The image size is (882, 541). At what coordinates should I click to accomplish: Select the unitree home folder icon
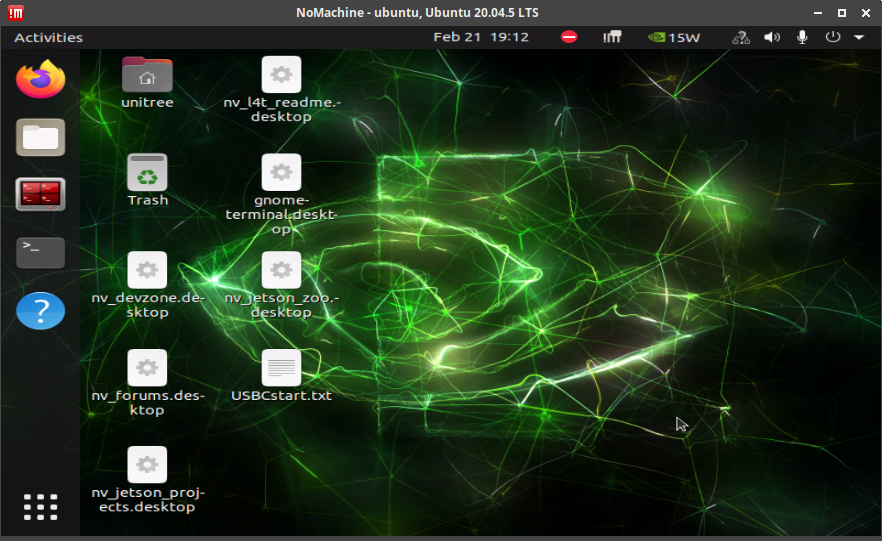click(147, 75)
